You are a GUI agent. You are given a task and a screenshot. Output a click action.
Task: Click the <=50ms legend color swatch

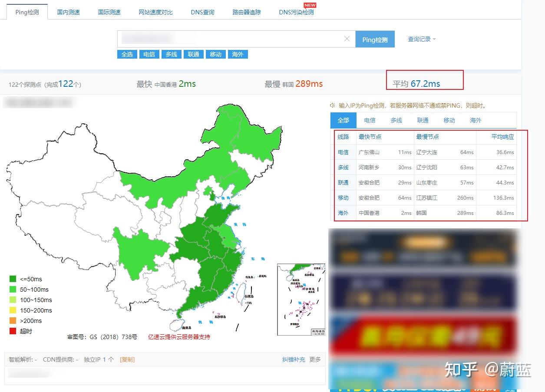13,279
